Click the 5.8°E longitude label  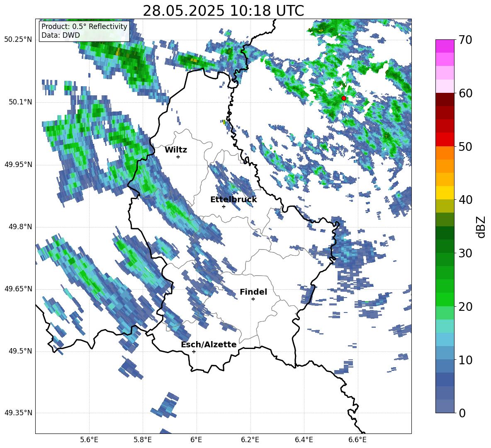[x=143, y=440]
